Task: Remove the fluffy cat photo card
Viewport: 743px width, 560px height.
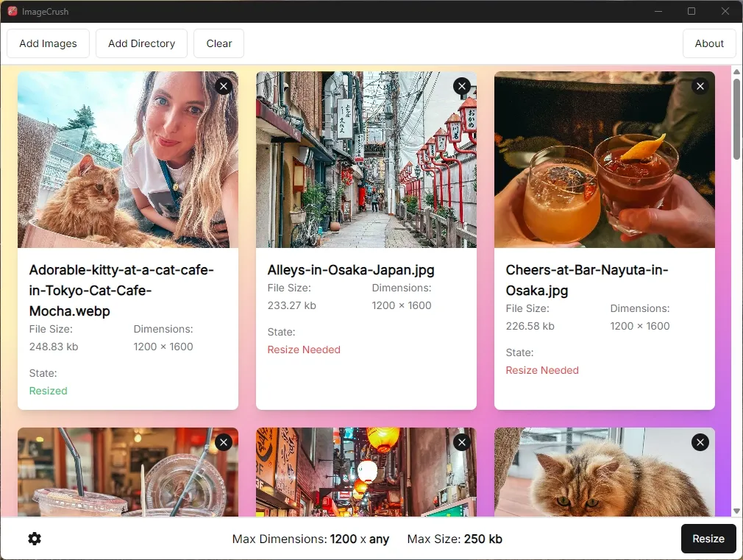Action: tap(700, 442)
